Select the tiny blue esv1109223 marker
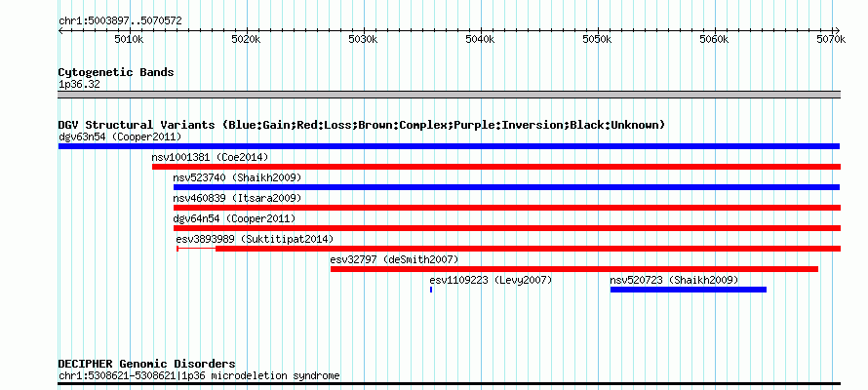This screenshot has width=868, height=390. (431, 290)
